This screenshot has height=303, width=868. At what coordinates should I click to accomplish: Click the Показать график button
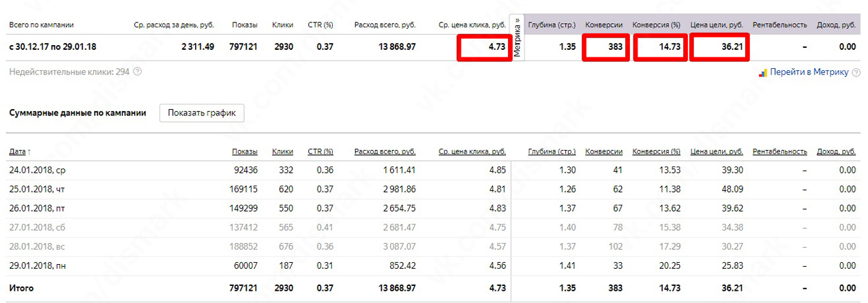coord(202,113)
